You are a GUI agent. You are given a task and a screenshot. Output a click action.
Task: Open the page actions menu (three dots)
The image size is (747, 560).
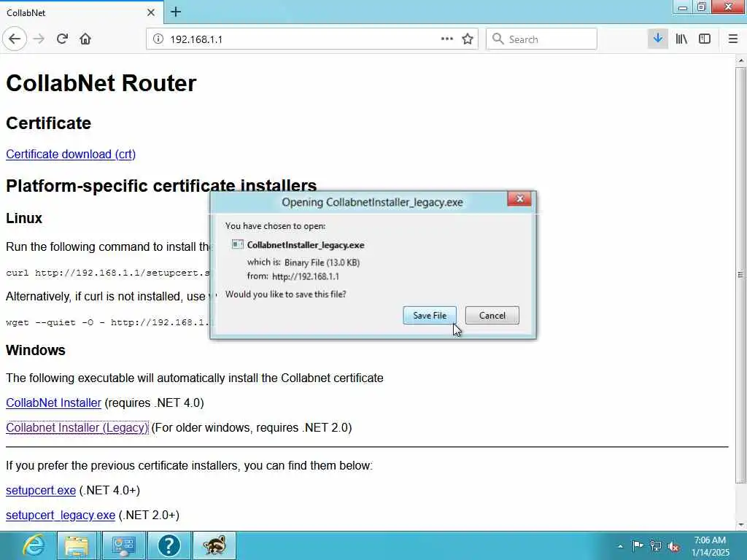pyautogui.click(x=447, y=39)
